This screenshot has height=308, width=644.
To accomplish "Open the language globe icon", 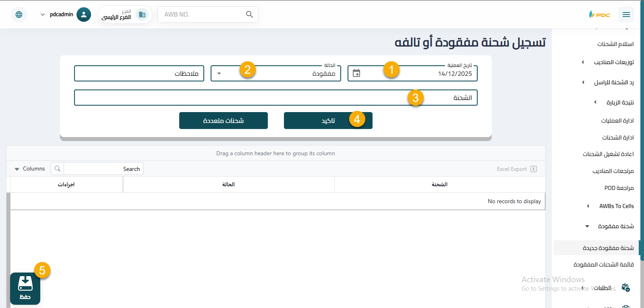I will tap(19, 15).
